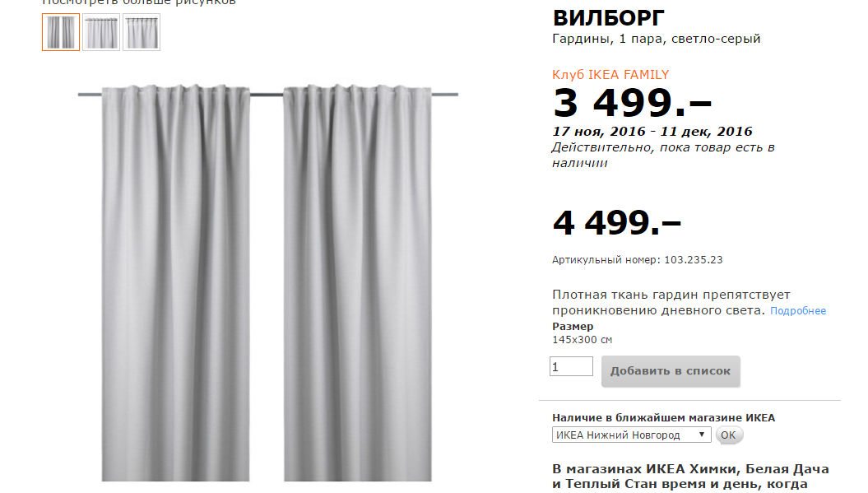Select the article number 103.235.23

point(693,260)
